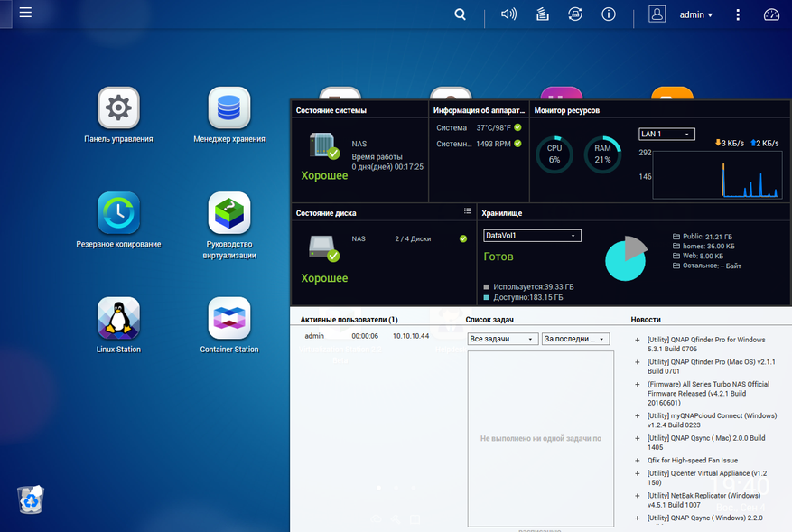
Task: Open Состояние системы widget header
Action: click(331, 110)
